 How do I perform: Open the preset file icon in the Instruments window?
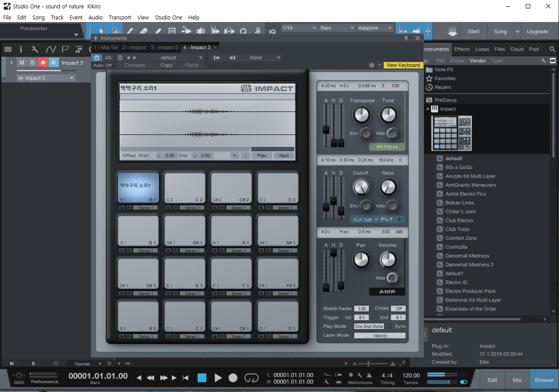[120, 58]
